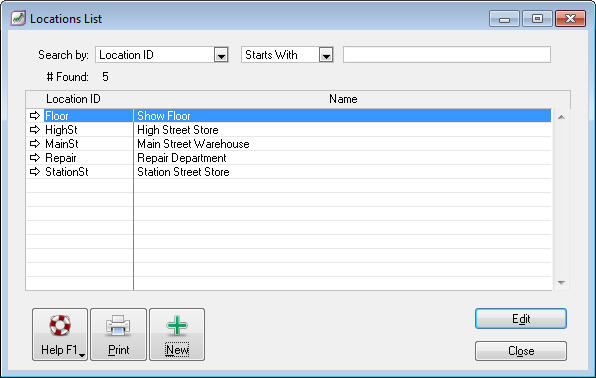The height and width of the screenshot is (378, 596).
Task: Add a location with the New button
Action: (x=177, y=334)
